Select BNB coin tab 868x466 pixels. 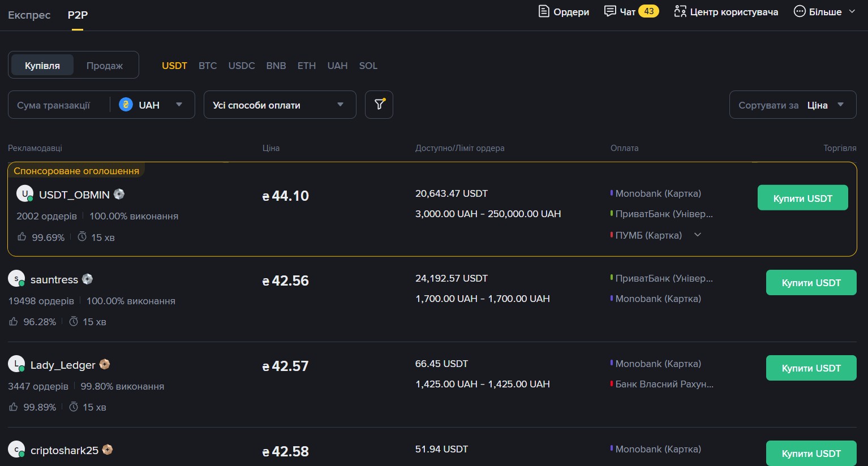coord(276,66)
